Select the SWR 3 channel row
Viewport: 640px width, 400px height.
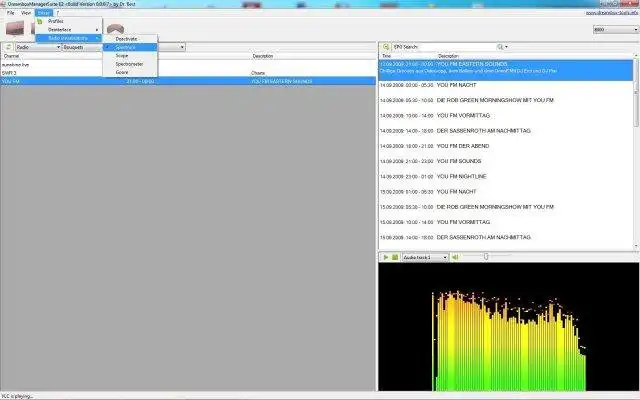tap(188, 73)
